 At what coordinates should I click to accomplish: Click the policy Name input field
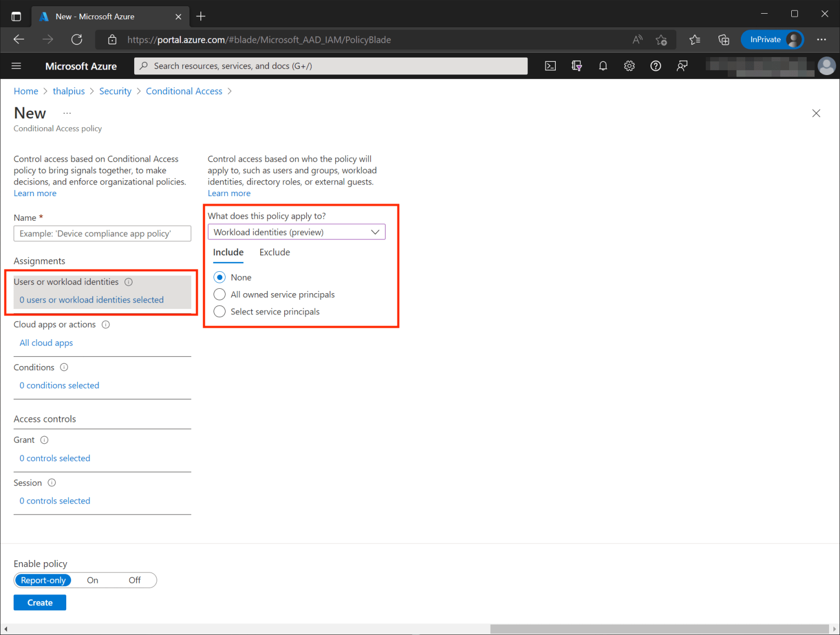click(x=102, y=233)
